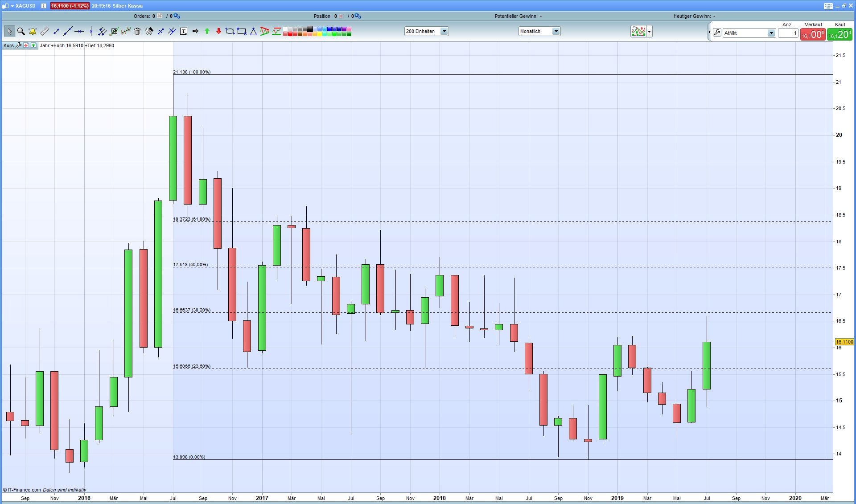Screen dimensions: 856x504
Task: Select the text annotation tool
Action: click(184, 31)
